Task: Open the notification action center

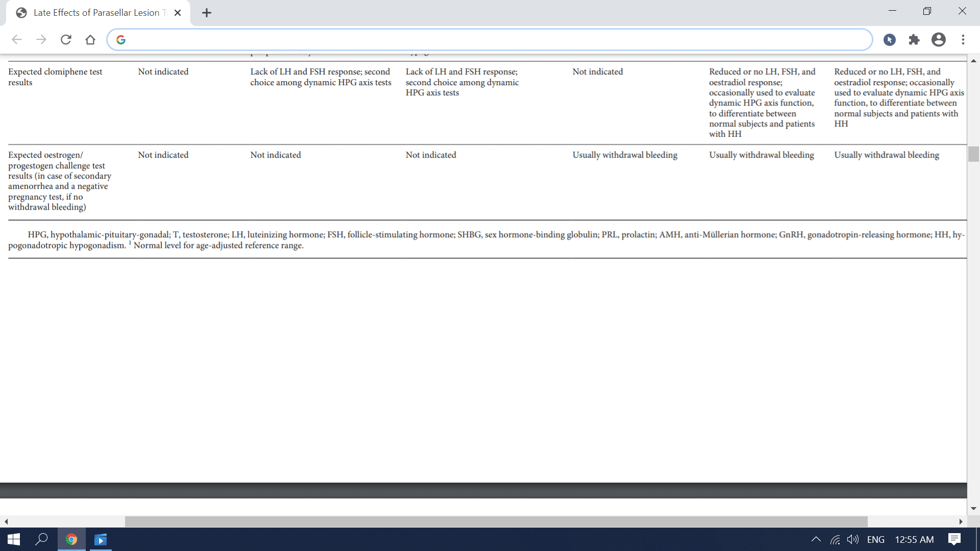Action: tap(954, 539)
